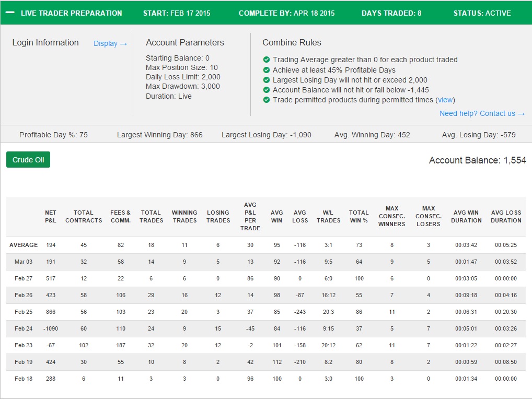Click the Avg. Winning Day: 452 stat
The width and height of the screenshot is (532, 400).
(x=372, y=135)
